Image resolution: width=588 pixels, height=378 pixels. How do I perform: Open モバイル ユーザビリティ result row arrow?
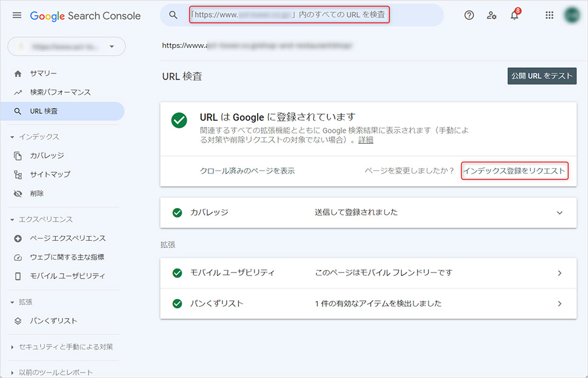click(560, 273)
